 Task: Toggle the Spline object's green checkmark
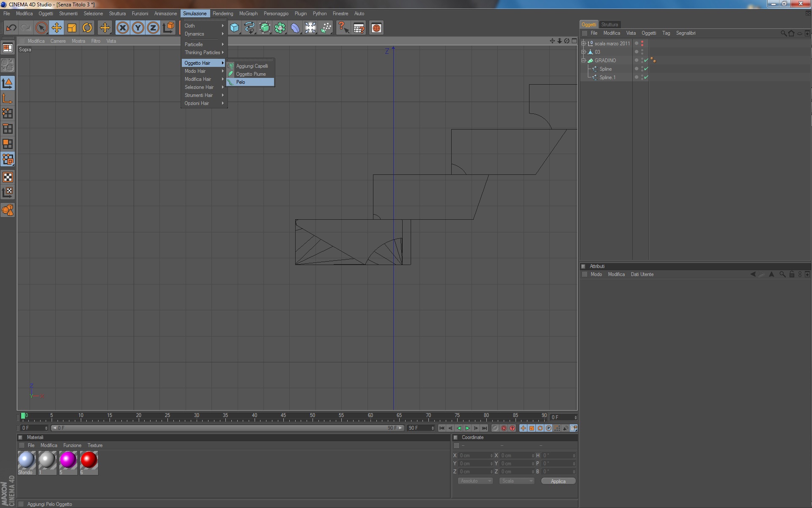pyautogui.click(x=646, y=69)
